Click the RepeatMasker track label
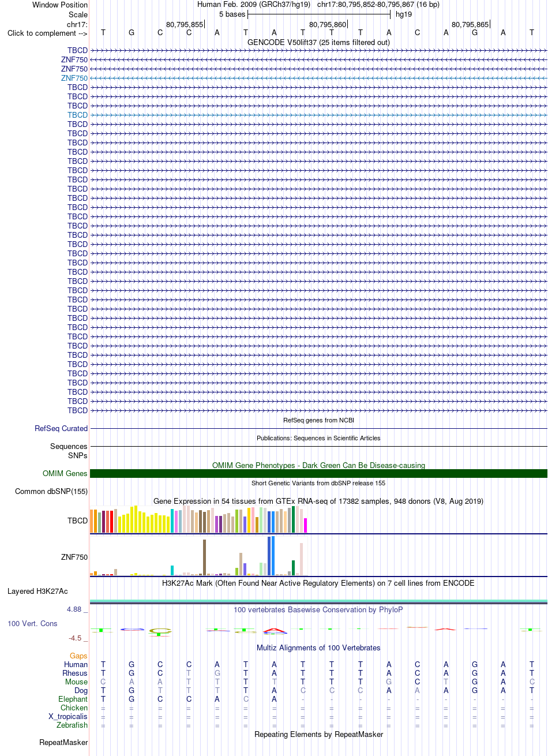 tap(63, 742)
